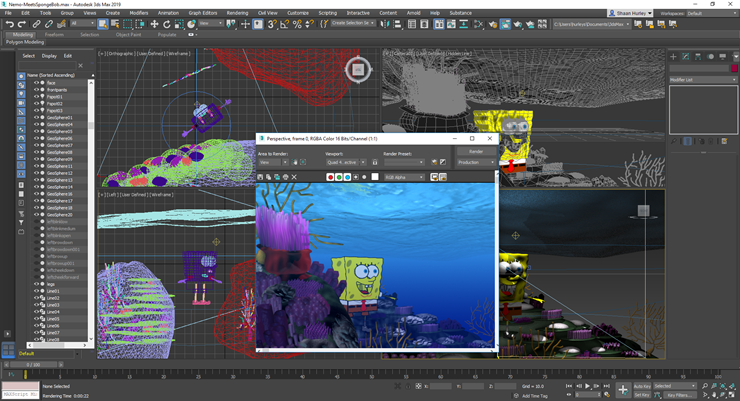Open the Viewport Quad 4 dropdown

click(x=346, y=162)
